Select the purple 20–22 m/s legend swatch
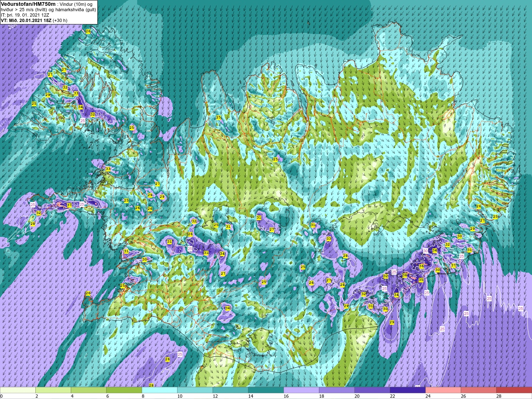 (x=372, y=390)
